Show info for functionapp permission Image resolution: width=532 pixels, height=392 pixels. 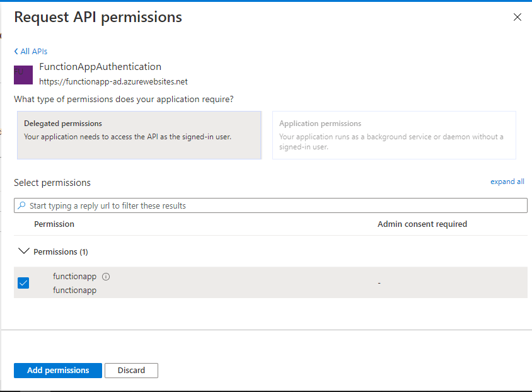pos(106,277)
